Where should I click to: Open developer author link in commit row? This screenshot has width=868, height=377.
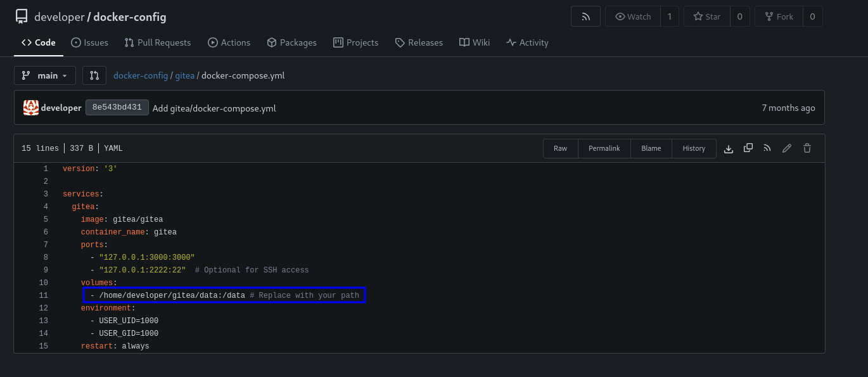pyautogui.click(x=61, y=108)
